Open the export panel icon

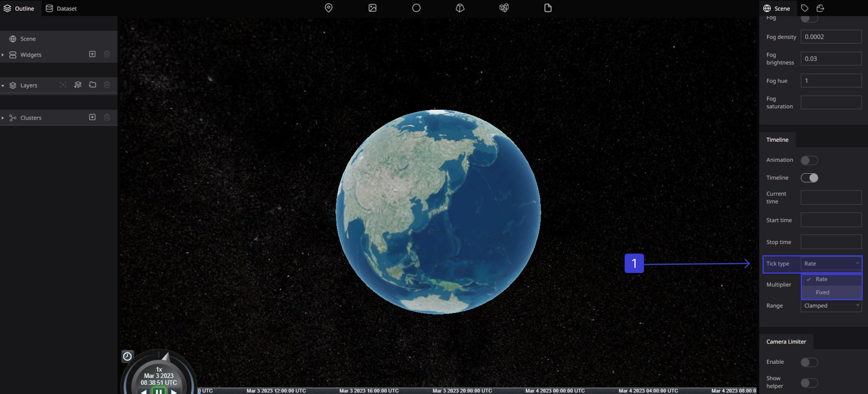click(820, 9)
